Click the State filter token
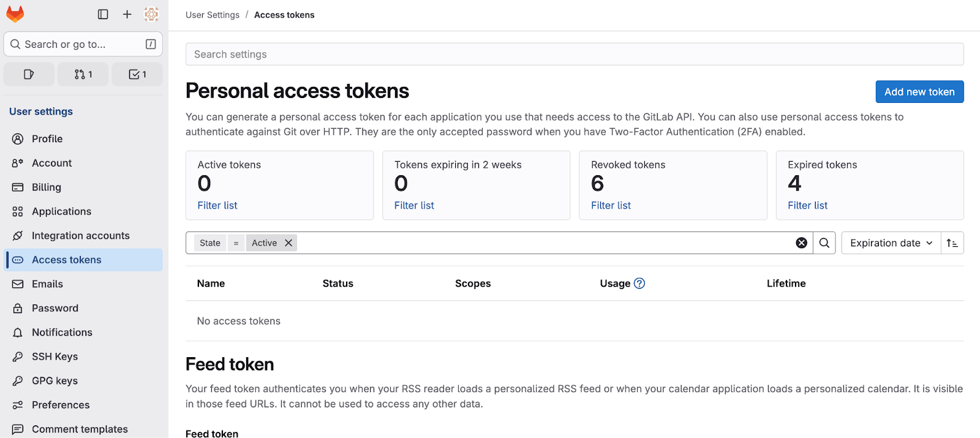This screenshot has height=438, width=980. point(210,243)
